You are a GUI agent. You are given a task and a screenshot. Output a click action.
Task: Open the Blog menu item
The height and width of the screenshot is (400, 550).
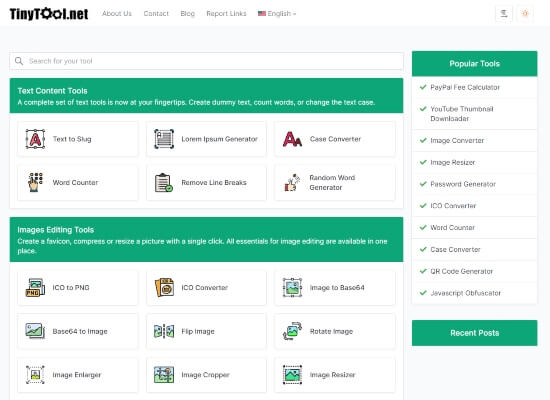pos(188,14)
